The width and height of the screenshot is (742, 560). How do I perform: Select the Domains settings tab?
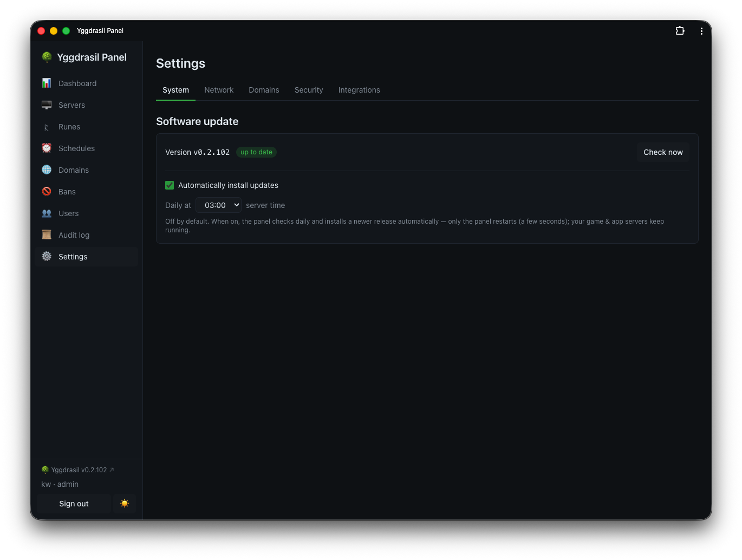pyautogui.click(x=264, y=90)
